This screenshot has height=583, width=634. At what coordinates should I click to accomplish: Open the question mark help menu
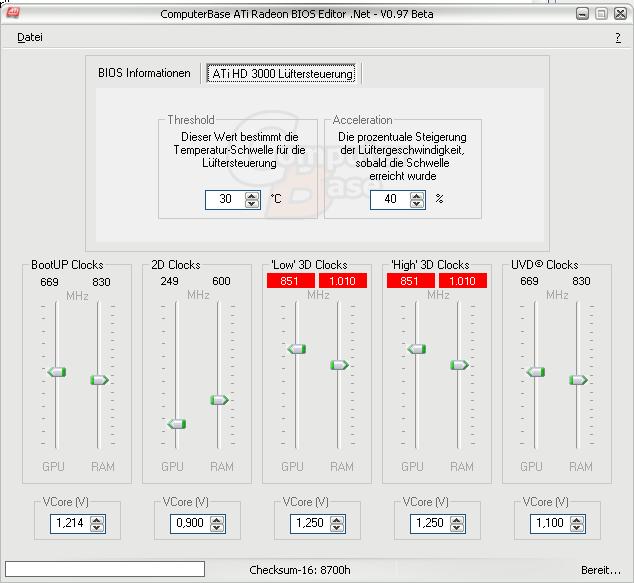coord(618,38)
